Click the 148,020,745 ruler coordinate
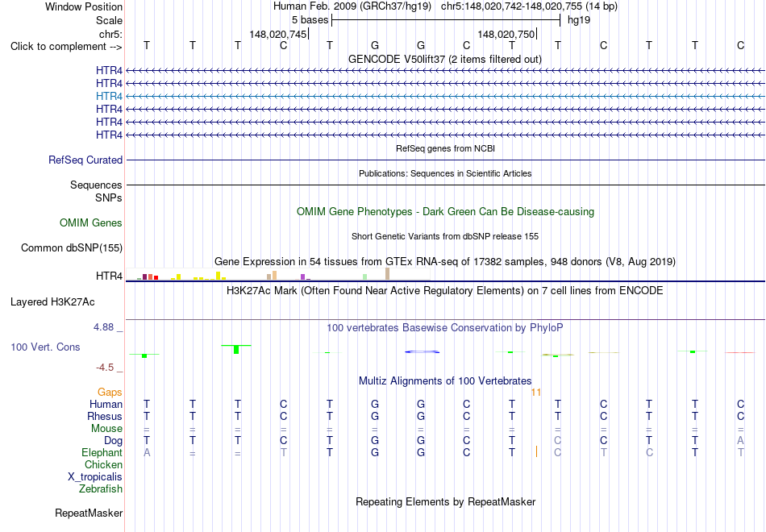The height and width of the screenshot is (532, 766). click(x=278, y=34)
